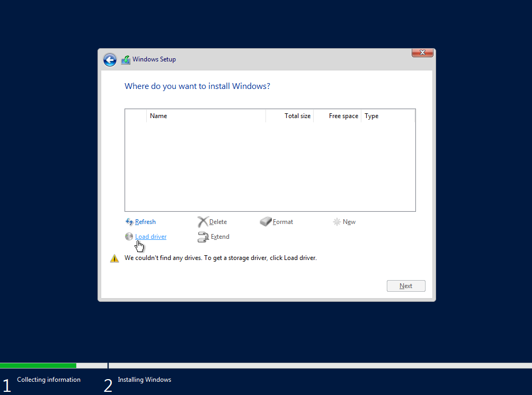This screenshot has height=395, width=532.
Task: Click the Total size column header
Action: pyautogui.click(x=290, y=116)
